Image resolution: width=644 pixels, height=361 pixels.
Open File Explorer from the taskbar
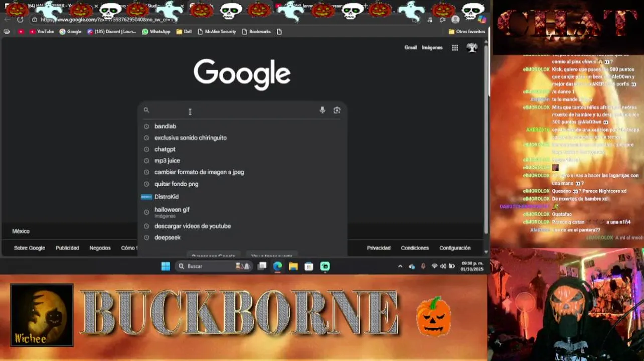(293, 266)
